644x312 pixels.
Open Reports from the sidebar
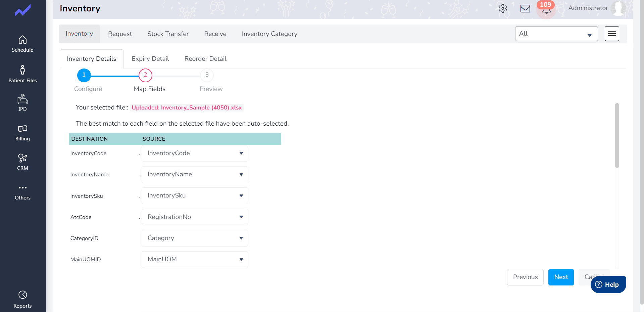coord(22,299)
